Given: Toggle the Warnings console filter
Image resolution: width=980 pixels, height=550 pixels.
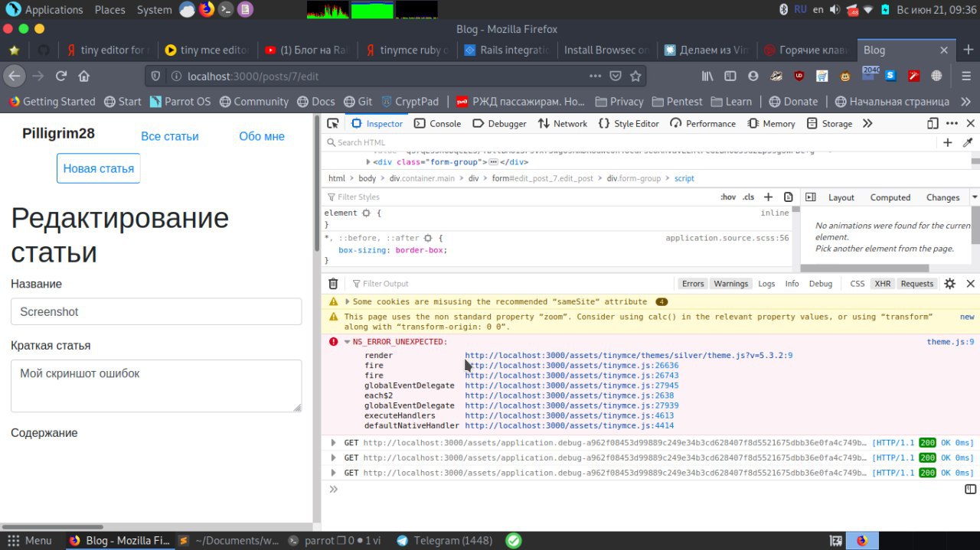Looking at the screenshot, I should [730, 284].
